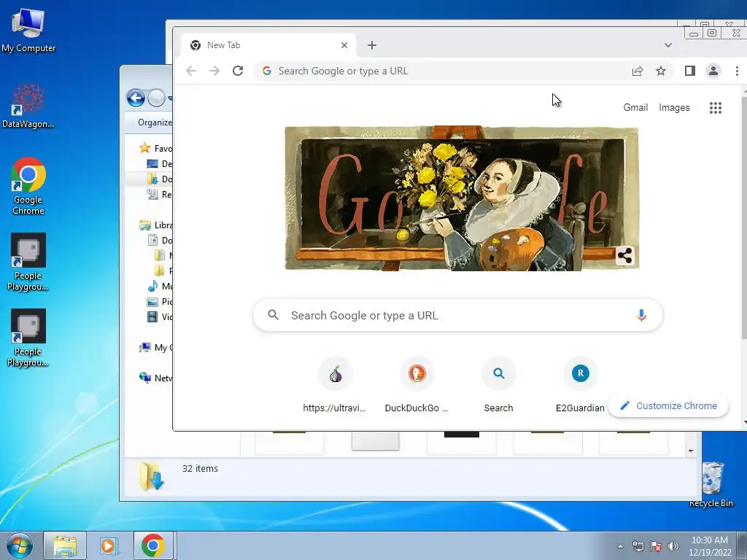Viewport: 747px width, 560px height.
Task: Open the volume speaker tray icon
Action: pyautogui.click(x=673, y=546)
